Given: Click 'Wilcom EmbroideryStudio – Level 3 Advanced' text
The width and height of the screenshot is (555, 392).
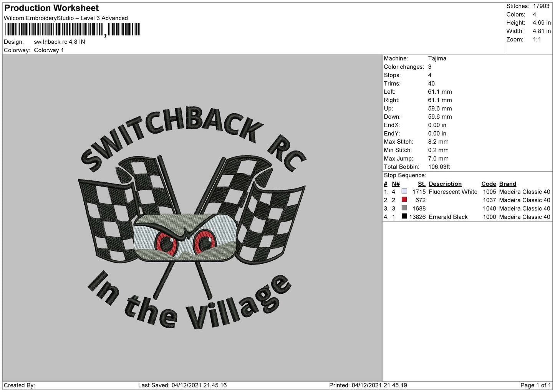Looking at the screenshot, I should [x=66, y=18].
